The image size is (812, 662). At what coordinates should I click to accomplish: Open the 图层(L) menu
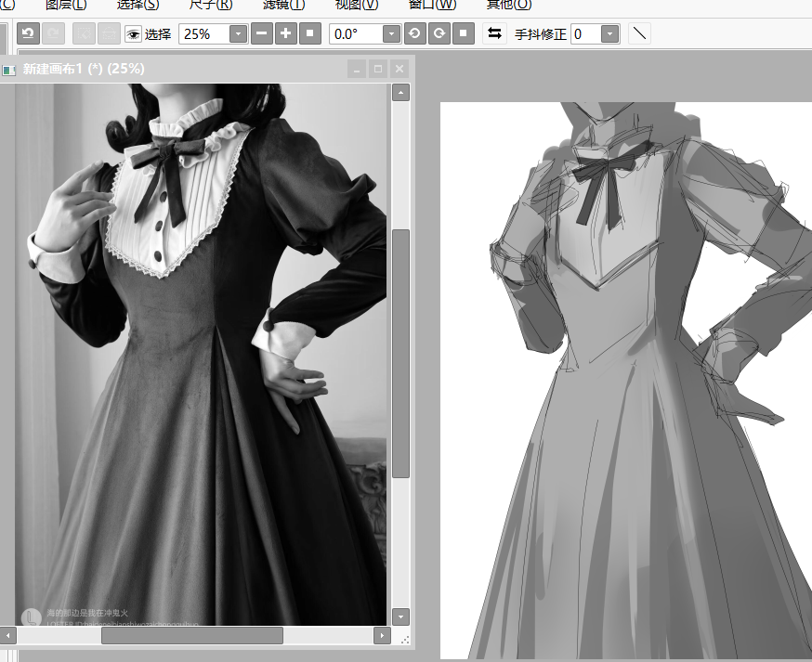[66, 5]
